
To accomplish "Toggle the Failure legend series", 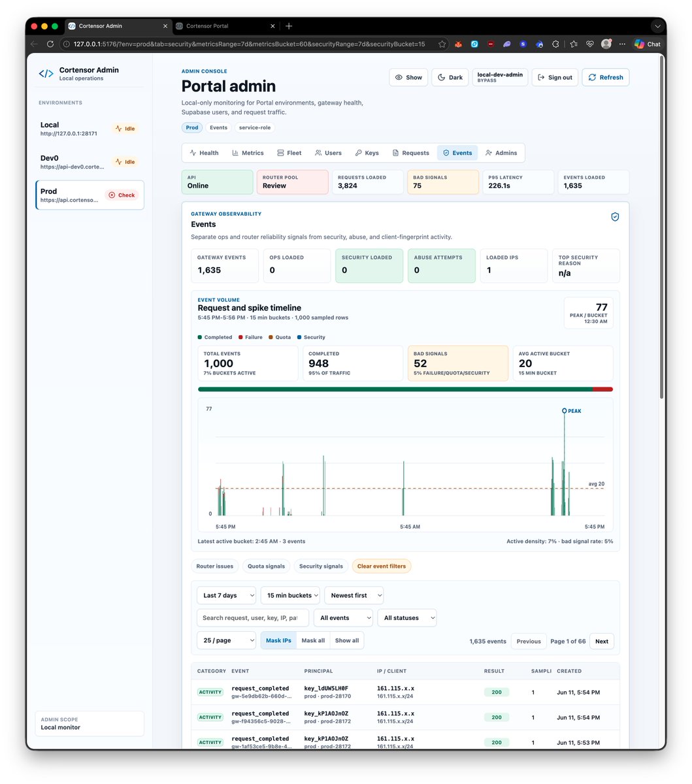I will click(250, 337).
